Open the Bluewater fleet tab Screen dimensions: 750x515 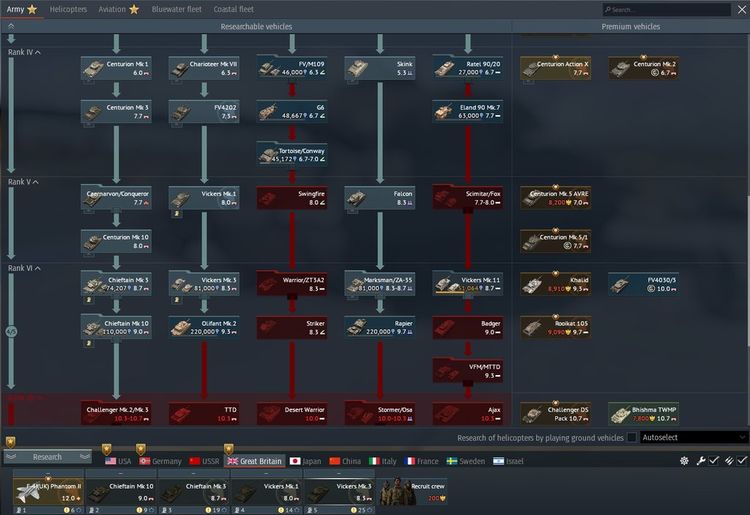tap(176, 9)
